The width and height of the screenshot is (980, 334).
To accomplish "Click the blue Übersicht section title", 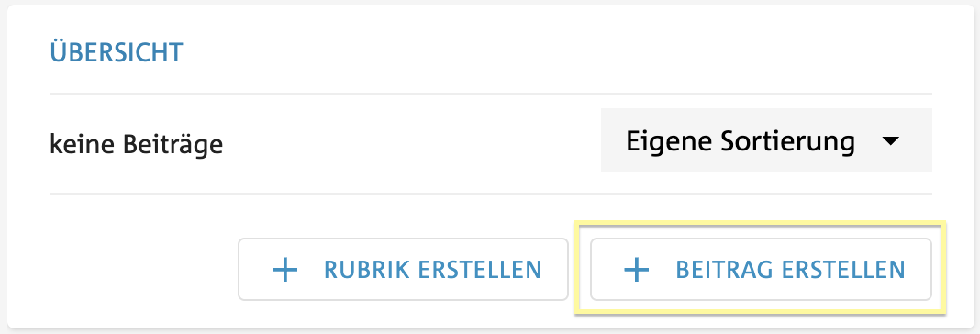I will [x=117, y=52].
